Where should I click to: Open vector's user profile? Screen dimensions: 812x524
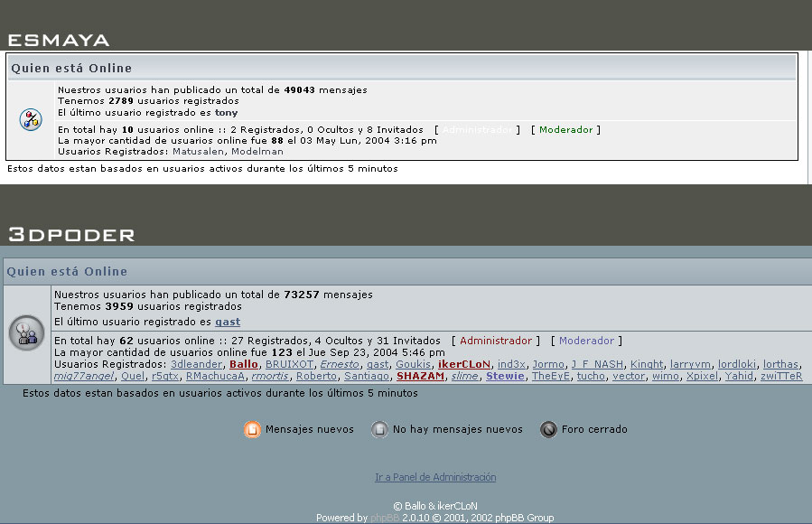629,376
